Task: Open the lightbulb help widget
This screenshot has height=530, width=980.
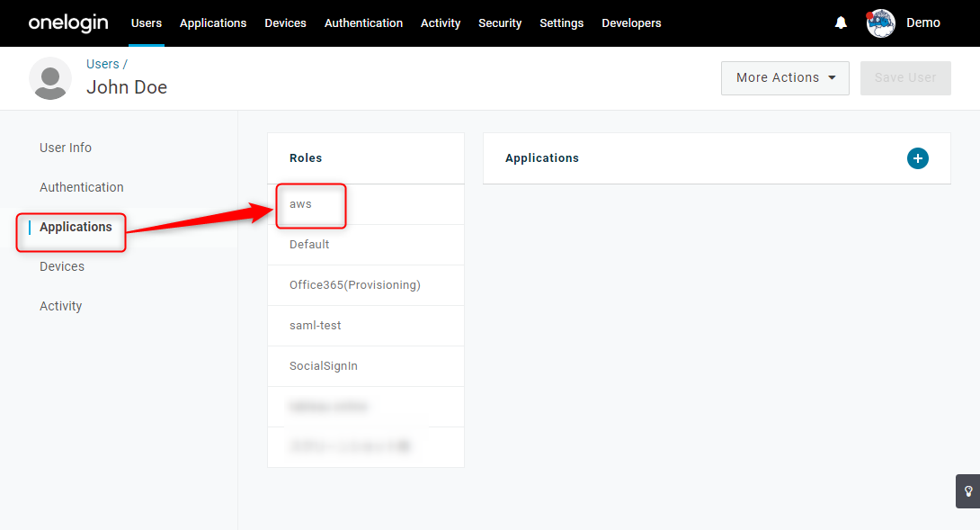Action: [968, 491]
